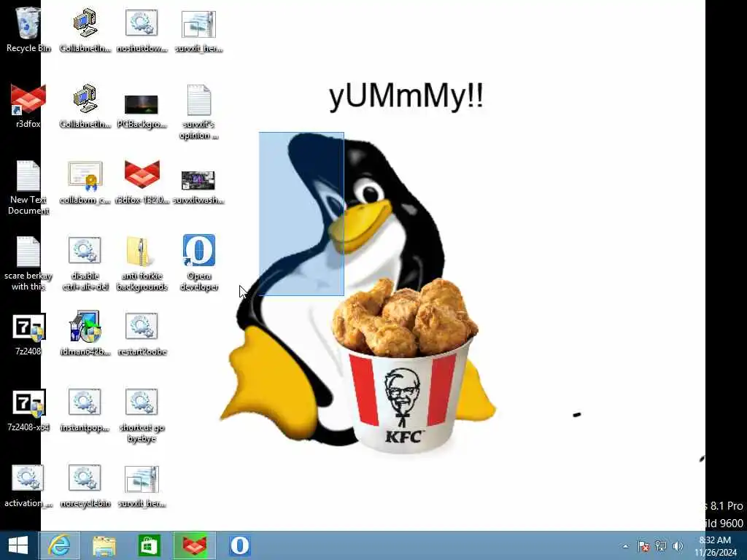Open File Explorer from the taskbar

click(104, 545)
